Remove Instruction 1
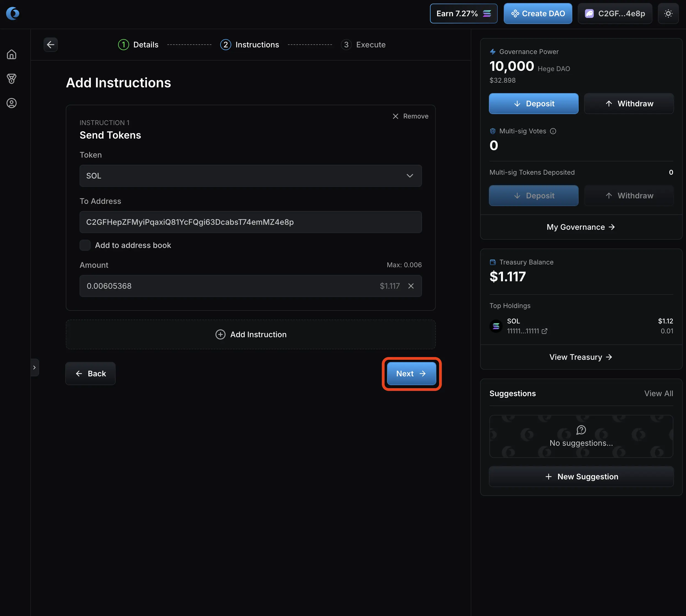This screenshot has height=616, width=686. pos(410,116)
